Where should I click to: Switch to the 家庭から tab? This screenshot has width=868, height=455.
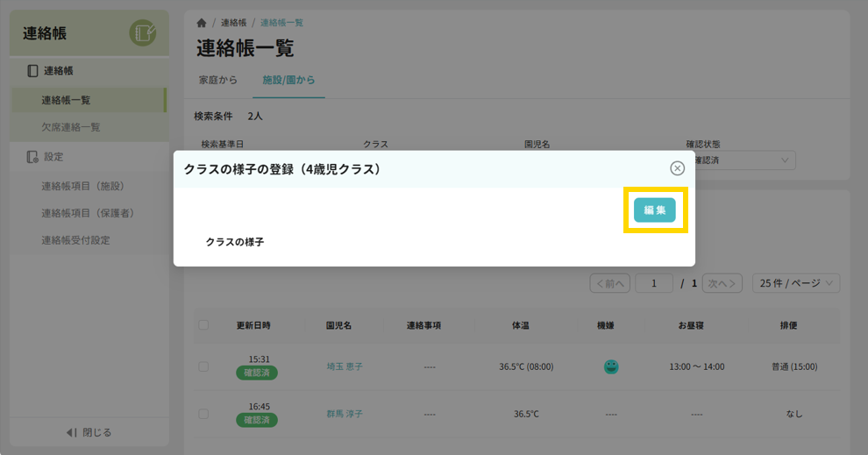[x=218, y=80]
